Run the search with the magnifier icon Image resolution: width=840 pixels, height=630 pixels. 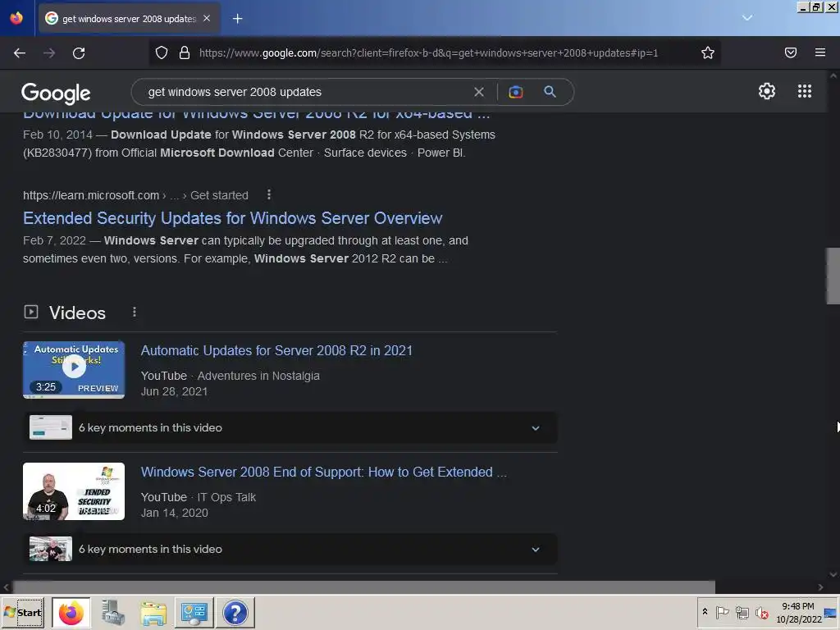pyautogui.click(x=550, y=92)
